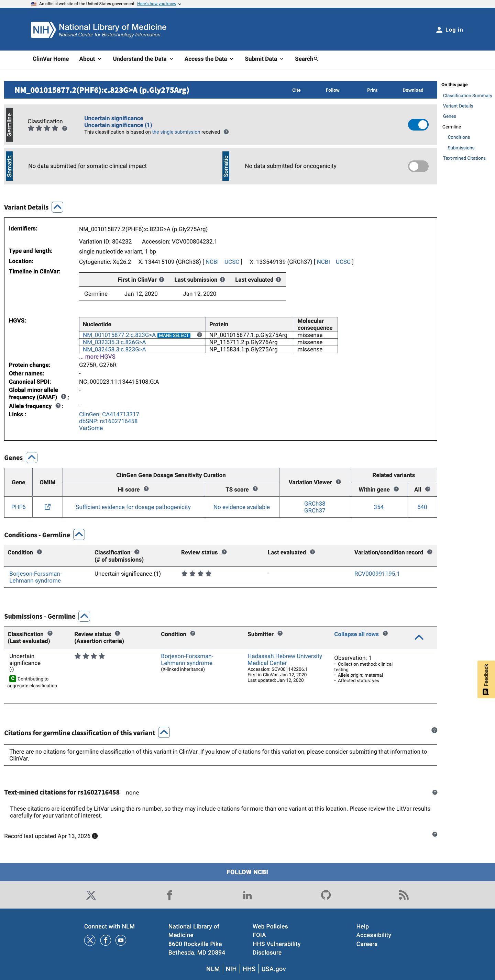Collapse the Variant Details section
This screenshot has width=495, height=980.
coord(57,207)
